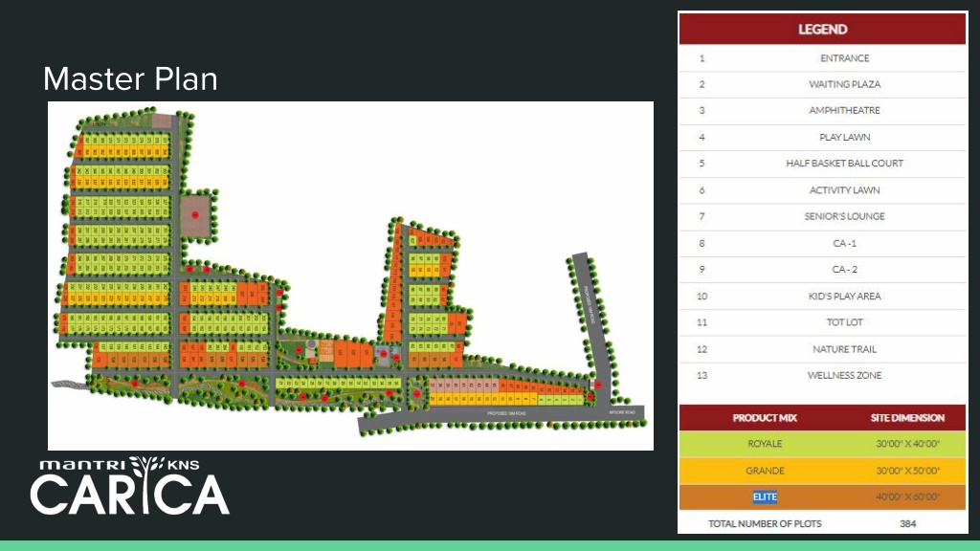Select the SENIOR'S LOUNGE legend entry
Viewport: 980px width, 551px height.
[844, 217]
